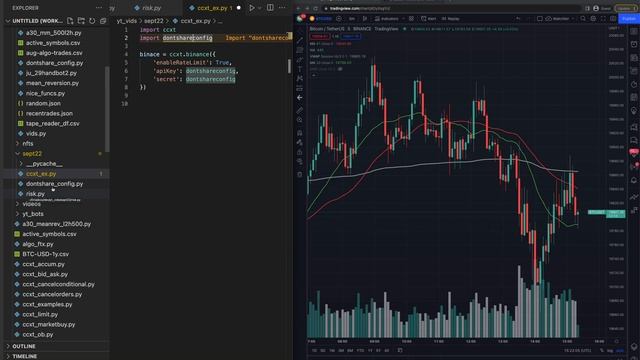The image size is (640, 360).
Task: Click the TradingView undo arrow
Action: tap(518, 19)
